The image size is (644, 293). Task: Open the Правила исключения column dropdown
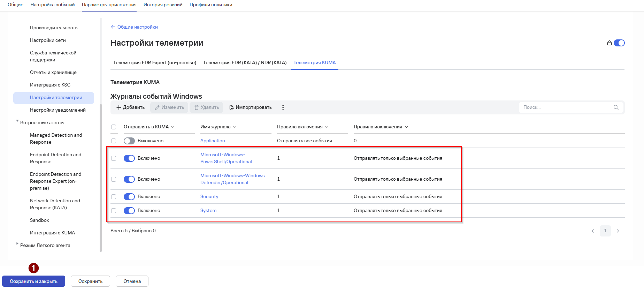coord(406,127)
